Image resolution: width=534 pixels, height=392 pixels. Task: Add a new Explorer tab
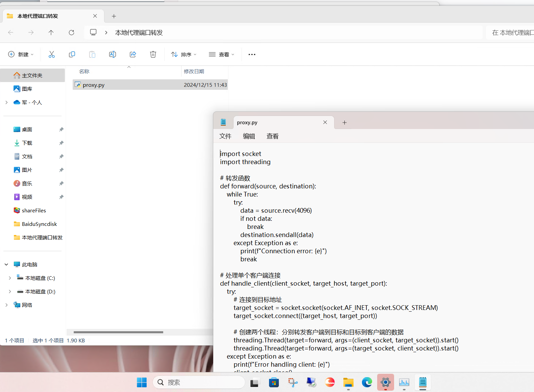point(114,16)
